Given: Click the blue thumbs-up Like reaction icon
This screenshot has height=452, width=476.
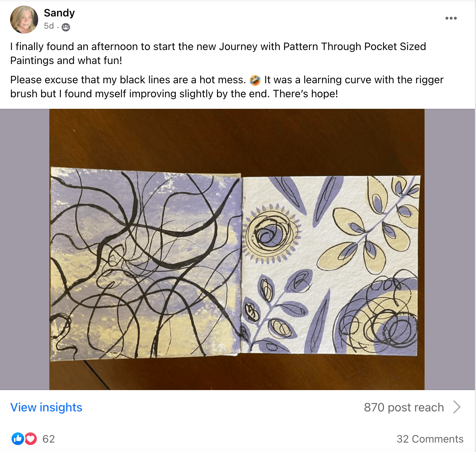Looking at the screenshot, I should (x=17, y=439).
